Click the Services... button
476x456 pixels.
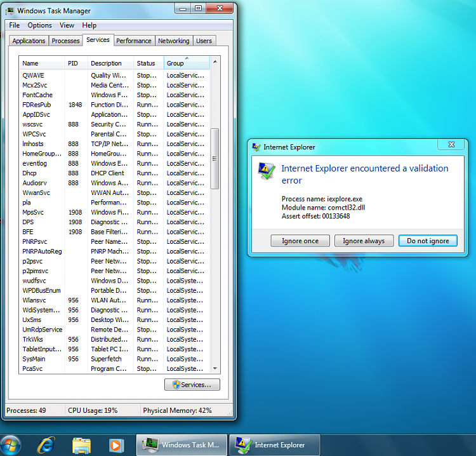point(192,385)
